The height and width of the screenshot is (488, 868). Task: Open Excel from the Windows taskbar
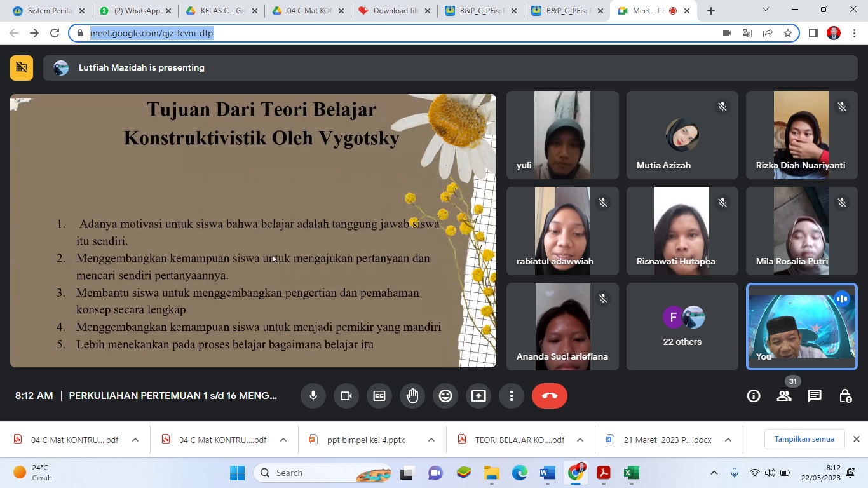click(631, 473)
